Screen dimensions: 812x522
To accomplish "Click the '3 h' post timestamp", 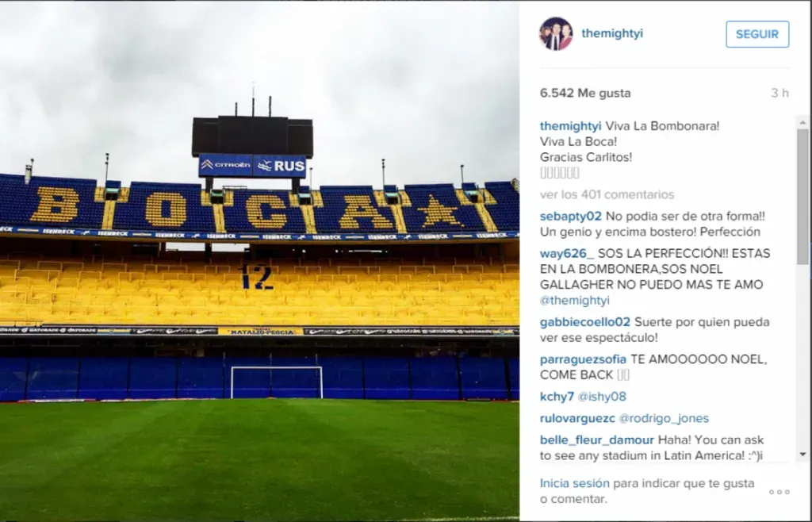I will point(780,94).
